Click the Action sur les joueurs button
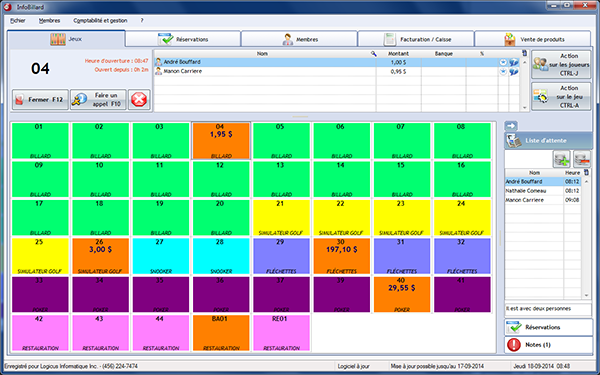This screenshot has height=375, width=600. [561, 64]
